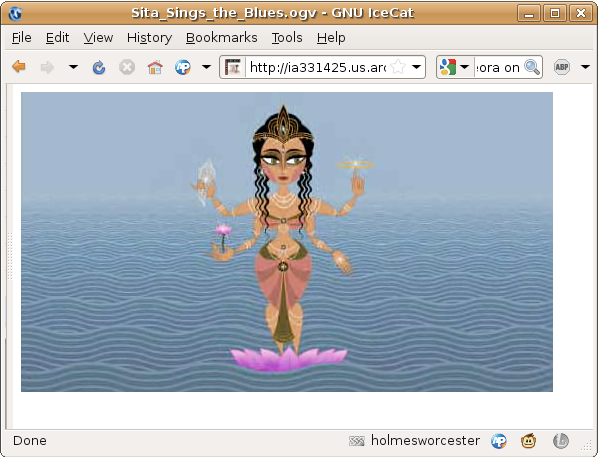Click the AP toolbar icon
Image resolution: width=599 pixels, height=457 pixels.
click(183, 68)
